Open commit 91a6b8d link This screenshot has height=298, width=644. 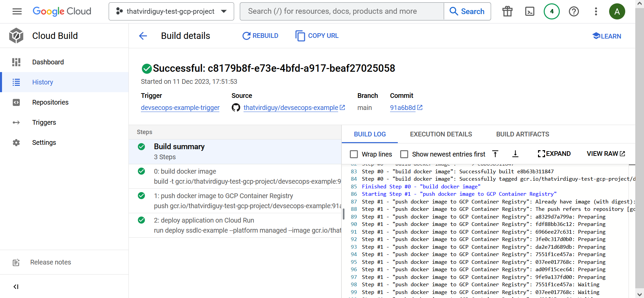coord(406,108)
